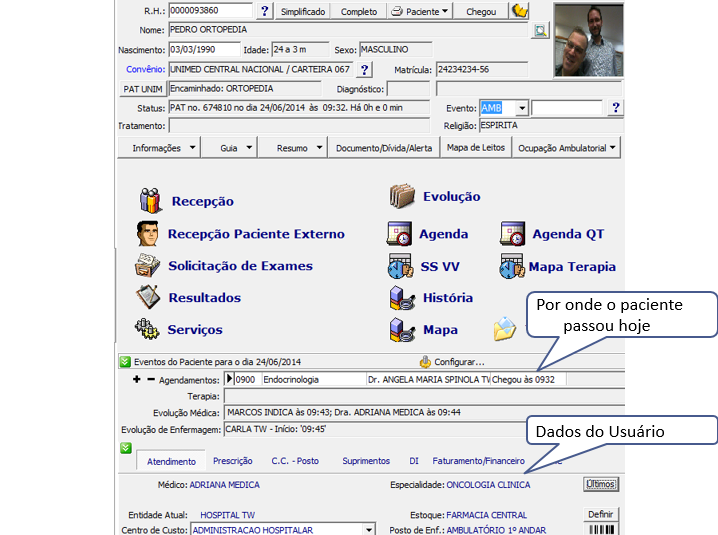Switch to the Suprimentos tab

point(366,461)
